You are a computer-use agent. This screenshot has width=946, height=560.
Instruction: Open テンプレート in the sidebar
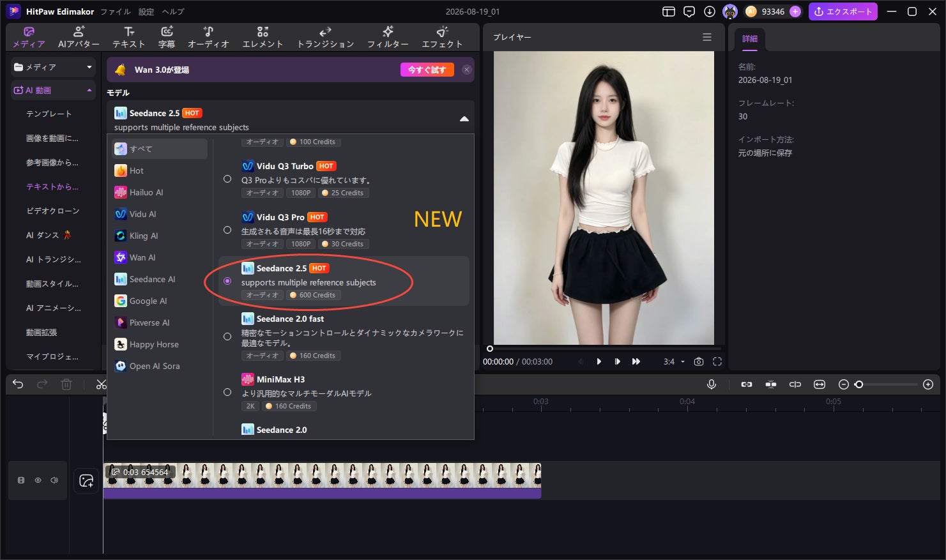tap(49, 114)
